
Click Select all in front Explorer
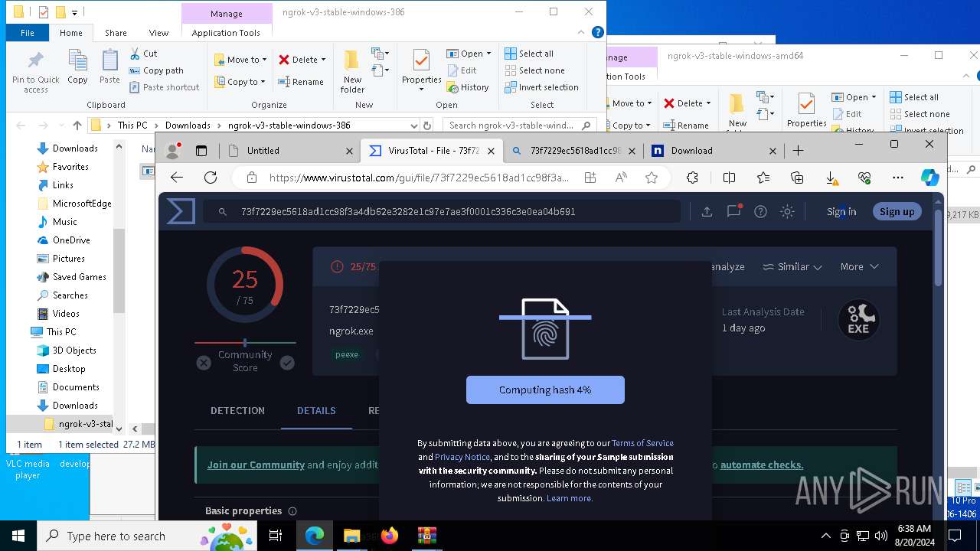529,54
